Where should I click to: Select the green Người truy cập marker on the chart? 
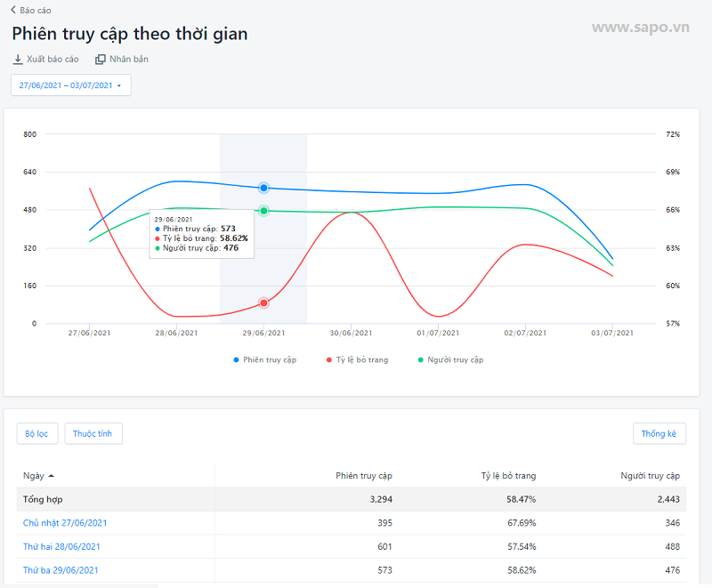[x=262, y=211]
